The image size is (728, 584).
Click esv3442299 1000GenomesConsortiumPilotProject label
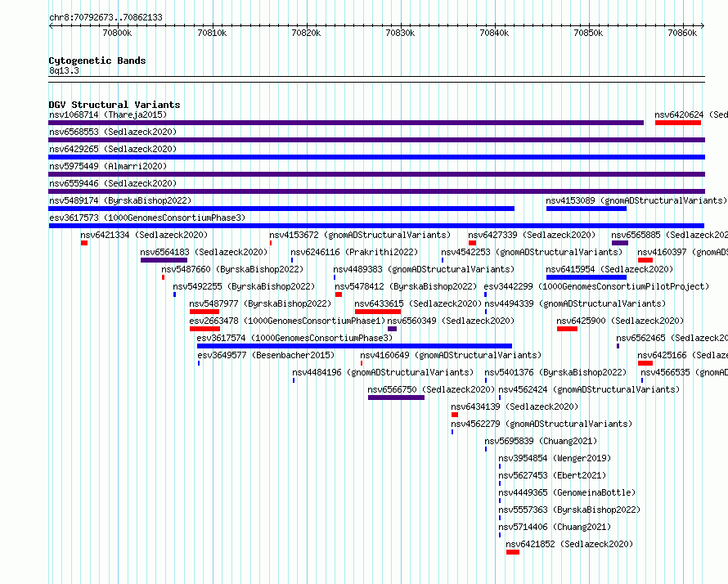596,286
